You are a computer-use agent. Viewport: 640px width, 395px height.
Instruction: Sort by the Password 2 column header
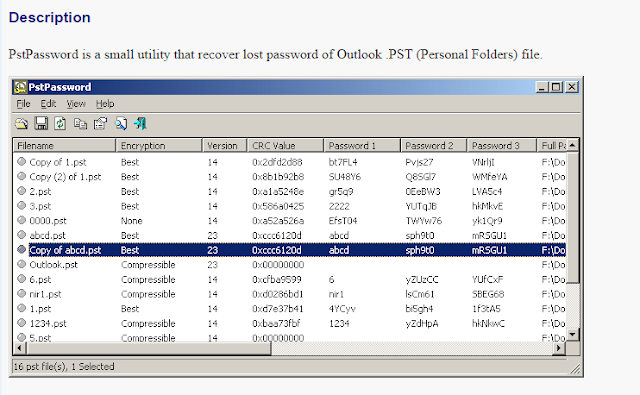434,146
